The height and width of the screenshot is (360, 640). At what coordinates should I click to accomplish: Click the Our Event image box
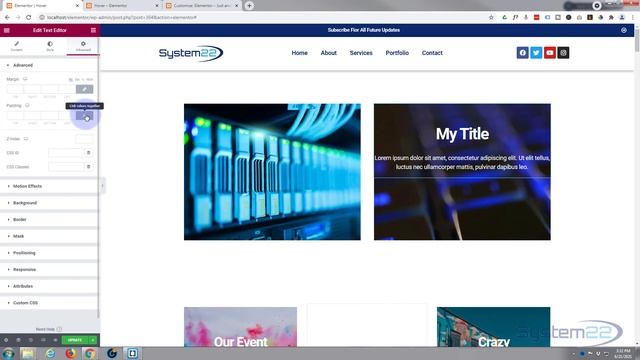[x=240, y=327]
